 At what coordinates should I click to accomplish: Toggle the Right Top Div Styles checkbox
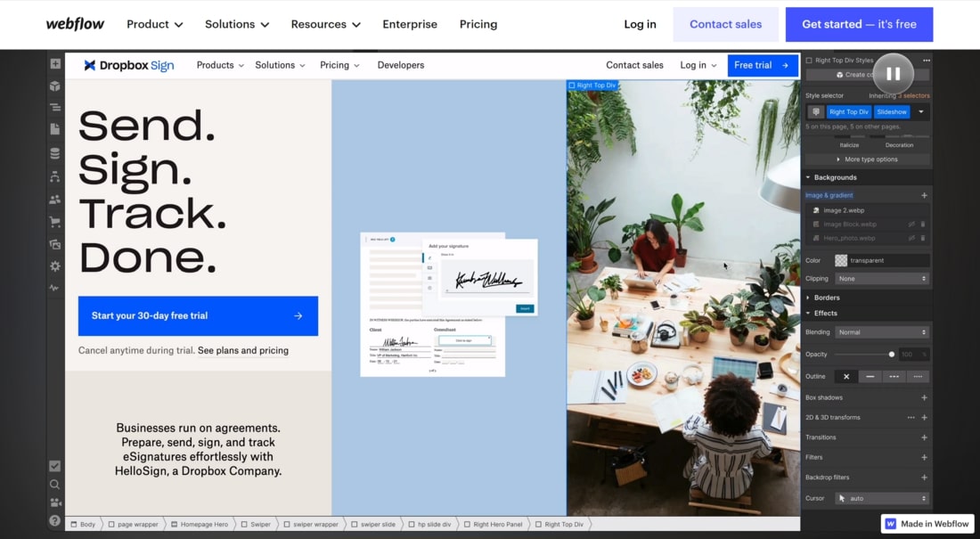[x=809, y=61]
